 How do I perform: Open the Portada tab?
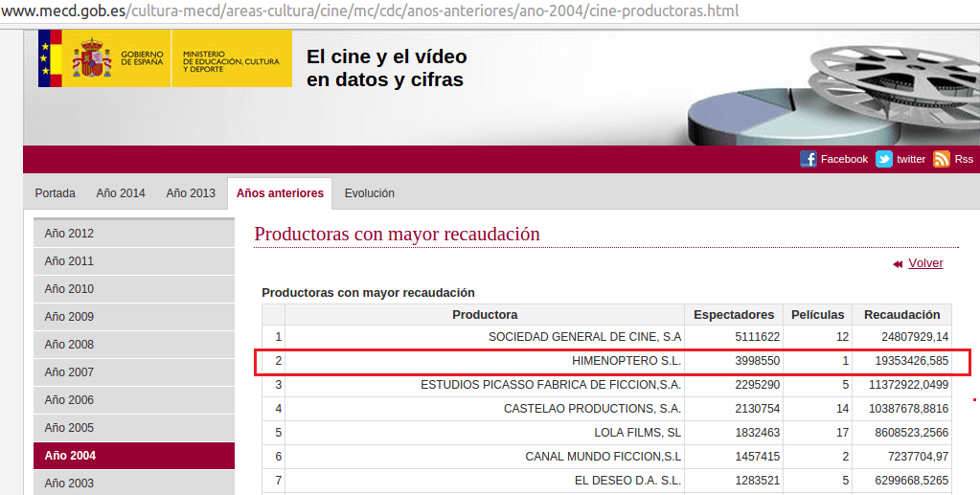tap(55, 193)
